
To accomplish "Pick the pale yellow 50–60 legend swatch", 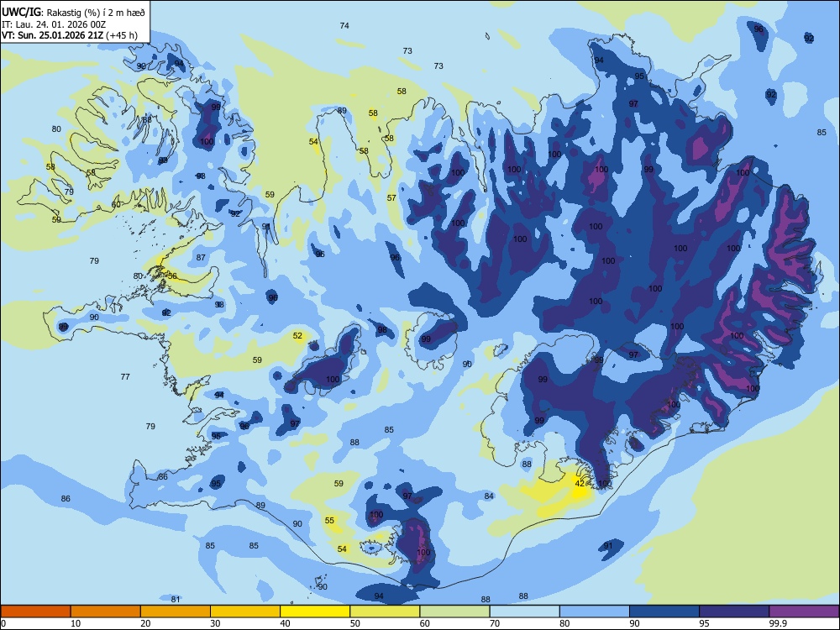I will (x=385, y=612).
